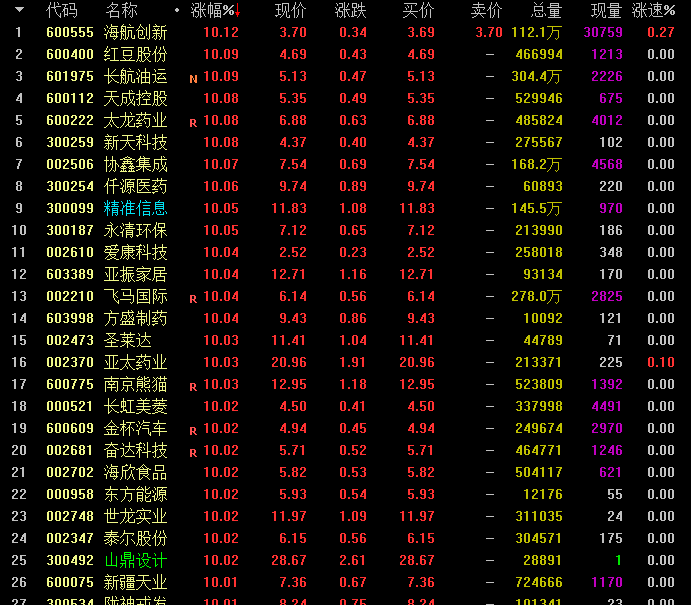Select stock 亚太药业
This screenshot has height=605, width=691.
(135, 362)
